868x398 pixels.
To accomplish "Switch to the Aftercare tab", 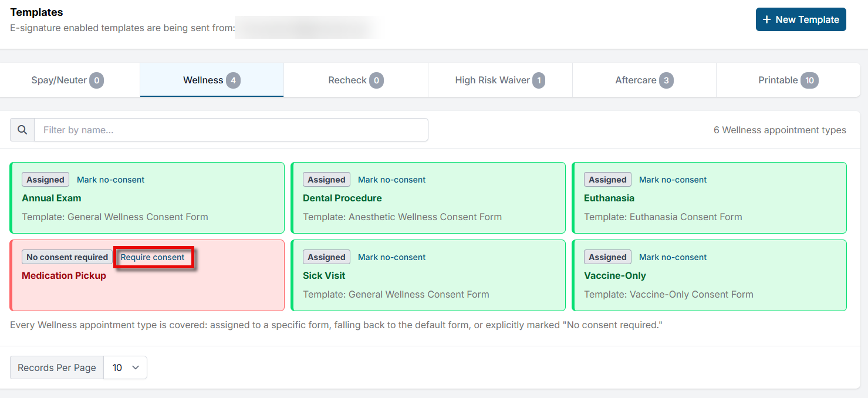I will (x=644, y=80).
